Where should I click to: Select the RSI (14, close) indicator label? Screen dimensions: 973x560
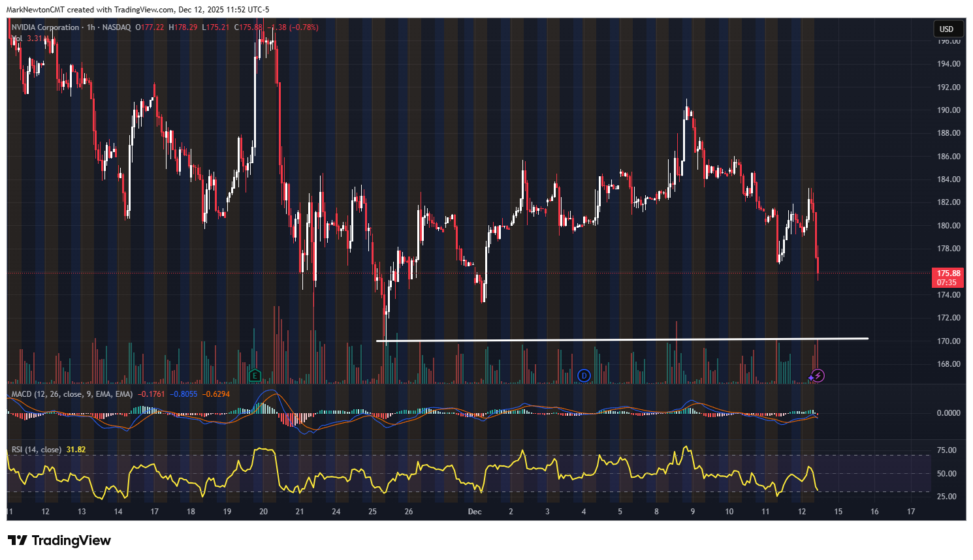37,450
